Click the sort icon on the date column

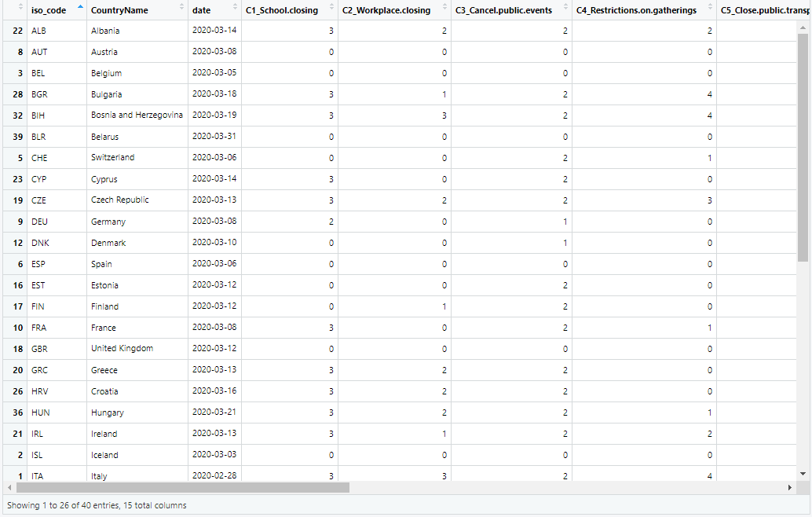pyautogui.click(x=235, y=9)
